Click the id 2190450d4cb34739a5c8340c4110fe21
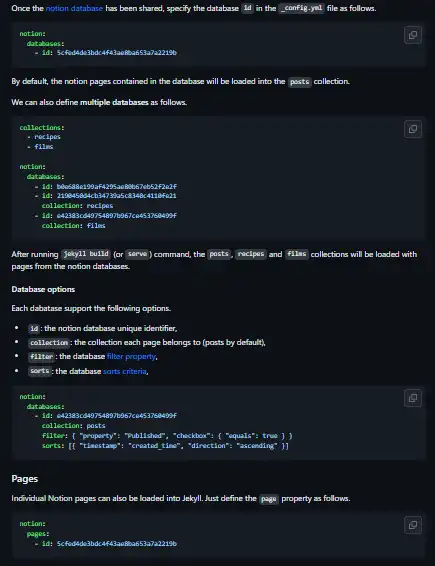This screenshot has height=566, width=435. (x=117, y=196)
